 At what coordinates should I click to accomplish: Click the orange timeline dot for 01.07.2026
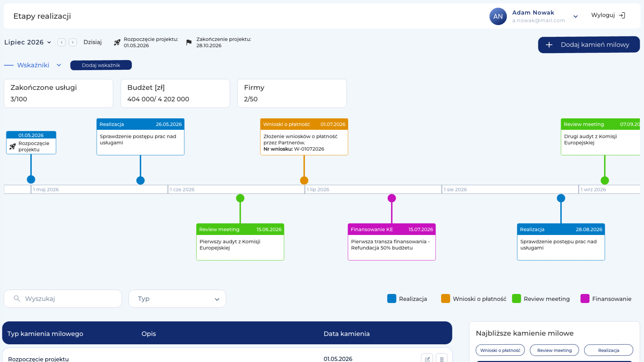pyautogui.click(x=304, y=180)
